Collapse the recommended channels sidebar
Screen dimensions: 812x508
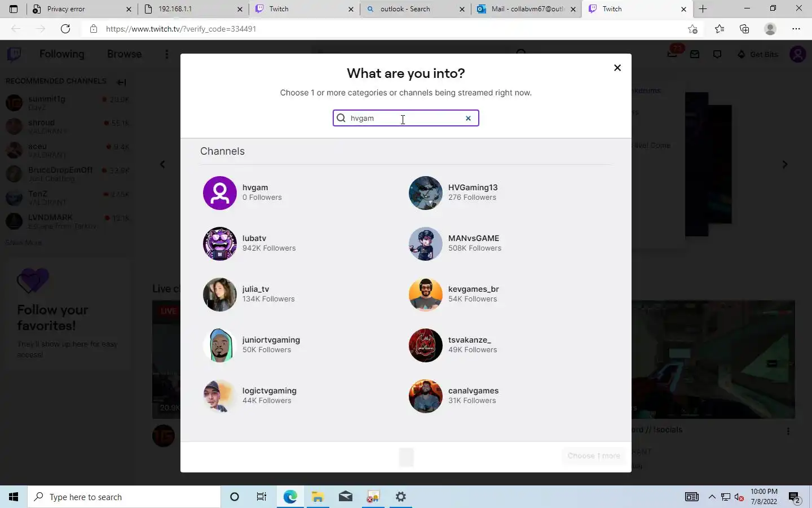click(x=121, y=82)
